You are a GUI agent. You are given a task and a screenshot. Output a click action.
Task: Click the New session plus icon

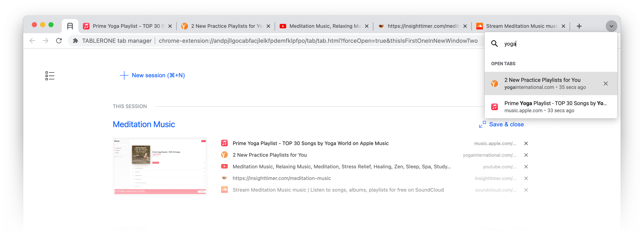[124, 75]
